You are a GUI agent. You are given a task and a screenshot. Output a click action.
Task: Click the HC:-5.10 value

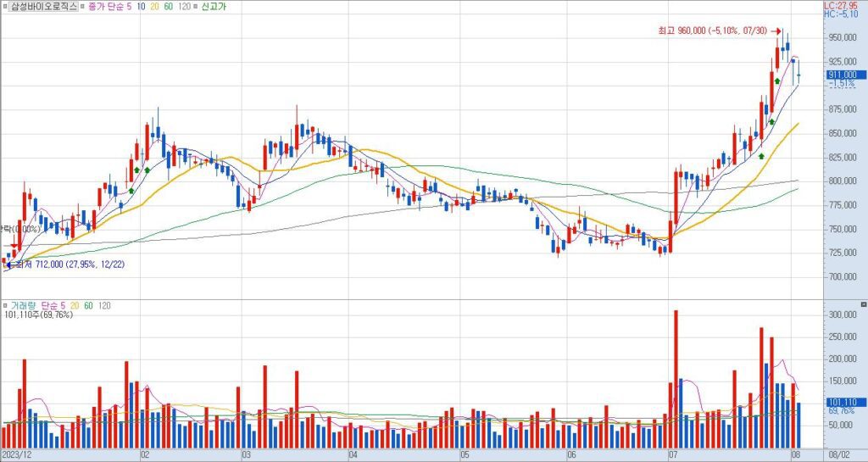pyautogui.click(x=840, y=14)
